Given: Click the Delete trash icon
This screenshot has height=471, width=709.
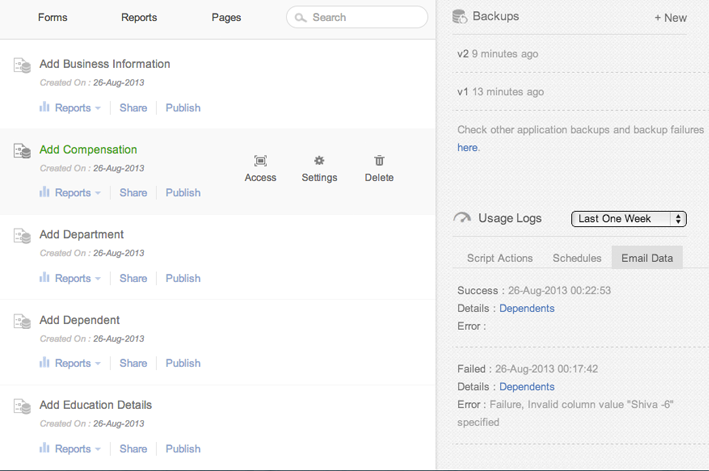Looking at the screenshot, I should (379, 161).
